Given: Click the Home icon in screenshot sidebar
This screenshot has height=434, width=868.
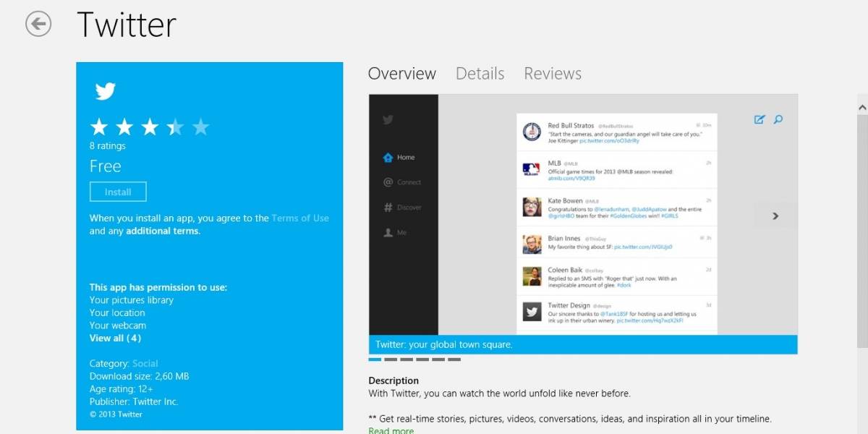Looking at the screenshot, I should (x=388, y=157).
